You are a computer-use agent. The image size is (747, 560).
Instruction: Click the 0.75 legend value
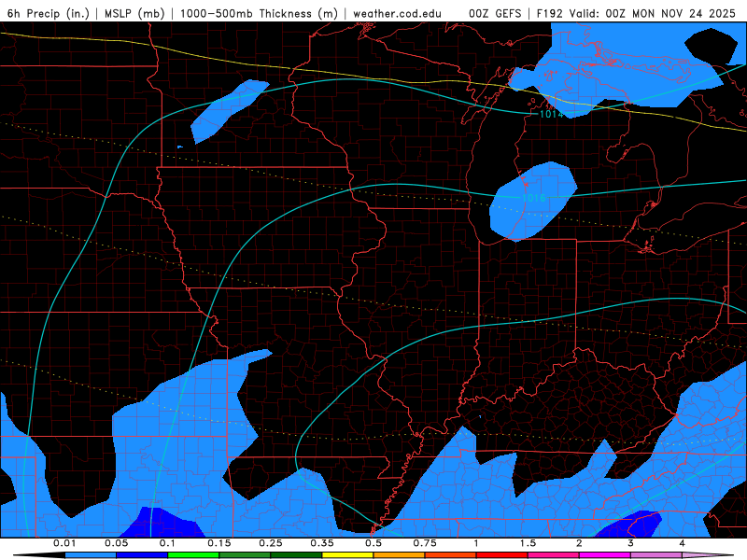(425, 543)
